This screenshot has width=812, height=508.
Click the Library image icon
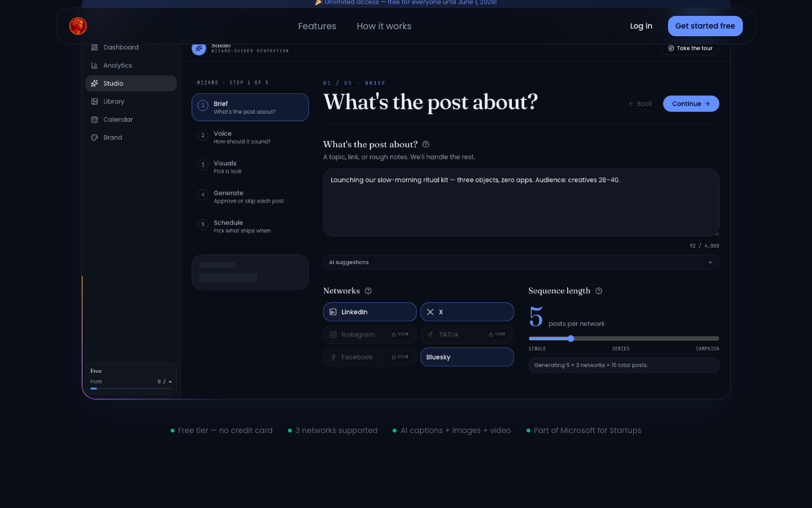(95, 102)
